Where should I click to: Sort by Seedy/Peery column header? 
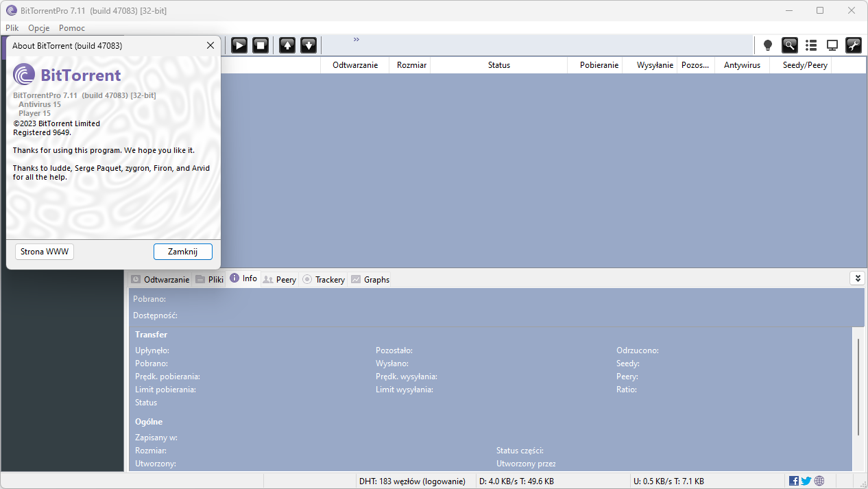coord(800,65)
